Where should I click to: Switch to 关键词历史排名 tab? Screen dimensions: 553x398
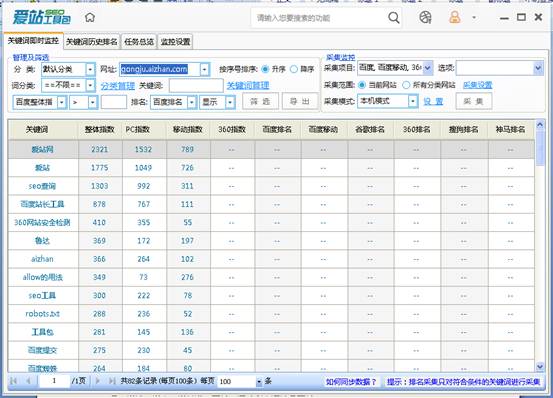92,42
